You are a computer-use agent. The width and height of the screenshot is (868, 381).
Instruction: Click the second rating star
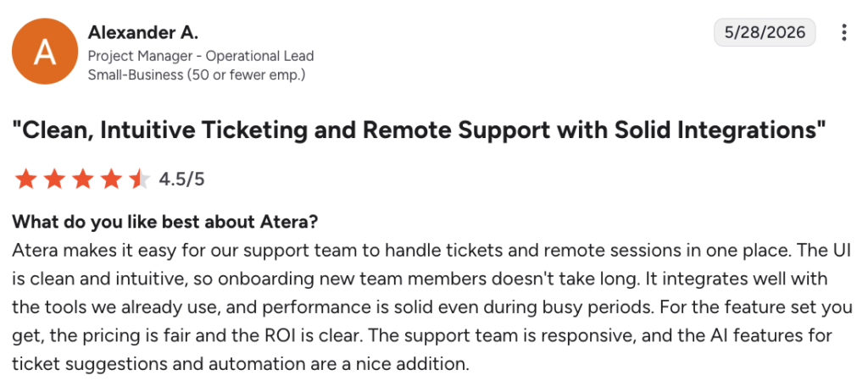click(x=54, y=179)
